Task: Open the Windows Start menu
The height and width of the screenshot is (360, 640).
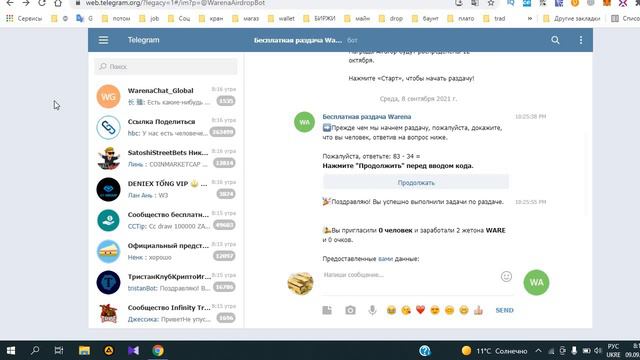Action: click(x=11, y=351)
